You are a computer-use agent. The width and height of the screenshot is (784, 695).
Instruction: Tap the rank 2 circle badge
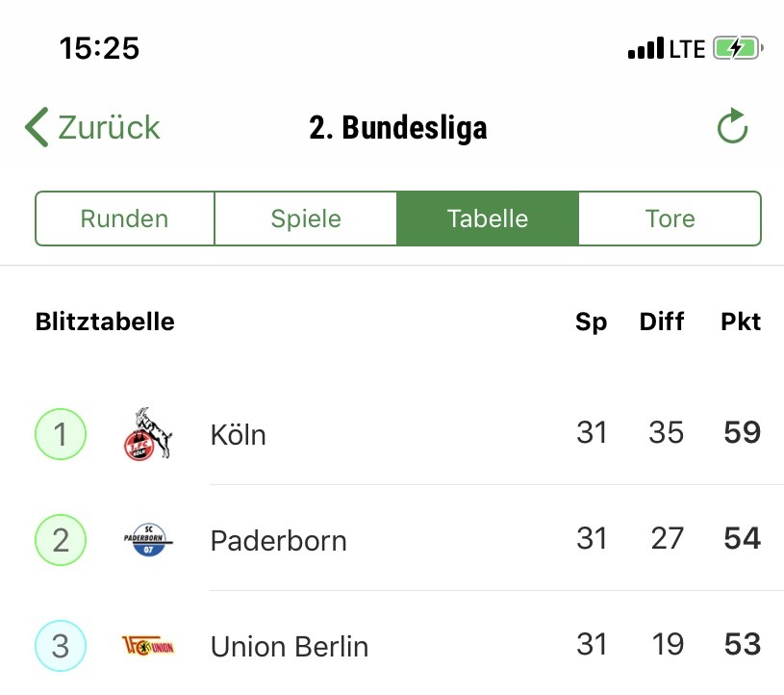[x=61, y=540]
